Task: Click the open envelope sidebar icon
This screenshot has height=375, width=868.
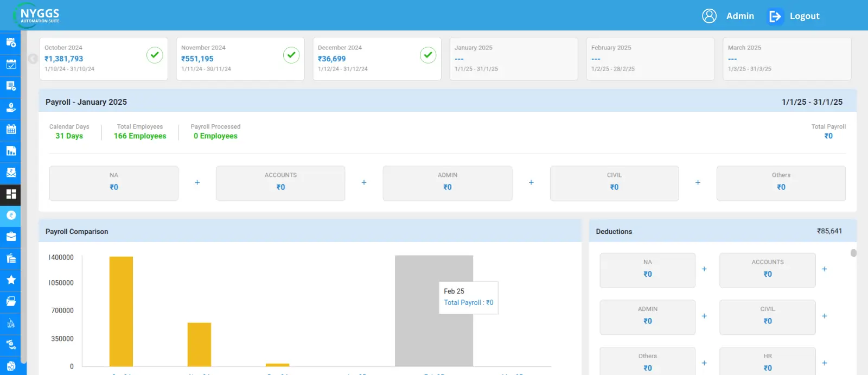Action: coord(11,173)
